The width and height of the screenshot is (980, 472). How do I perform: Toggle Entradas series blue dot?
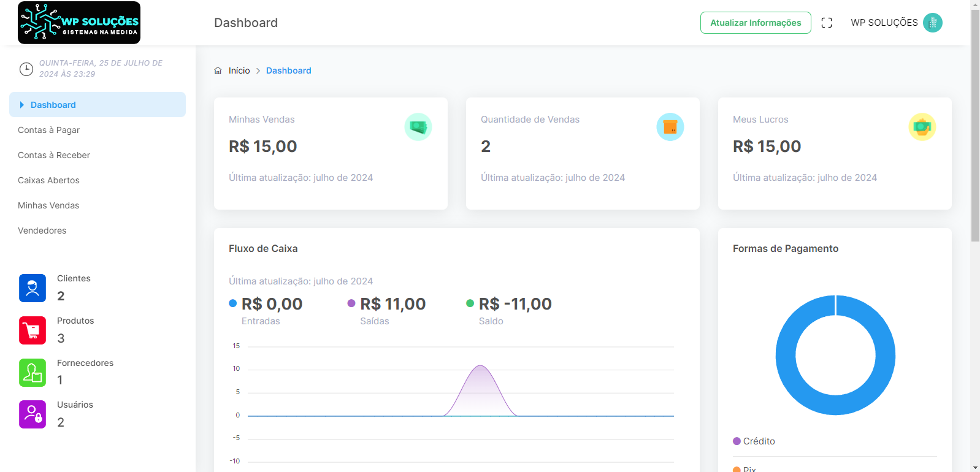(x=233, y=303)
